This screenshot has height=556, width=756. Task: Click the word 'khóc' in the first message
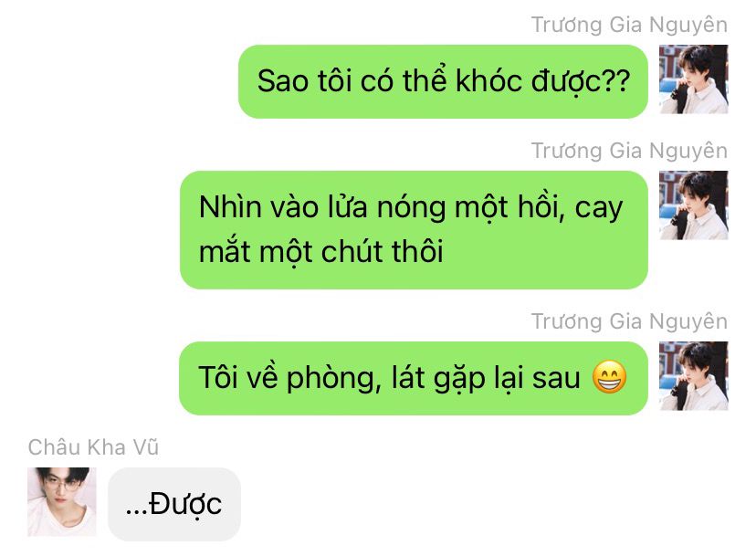click(x=488, y=80)
